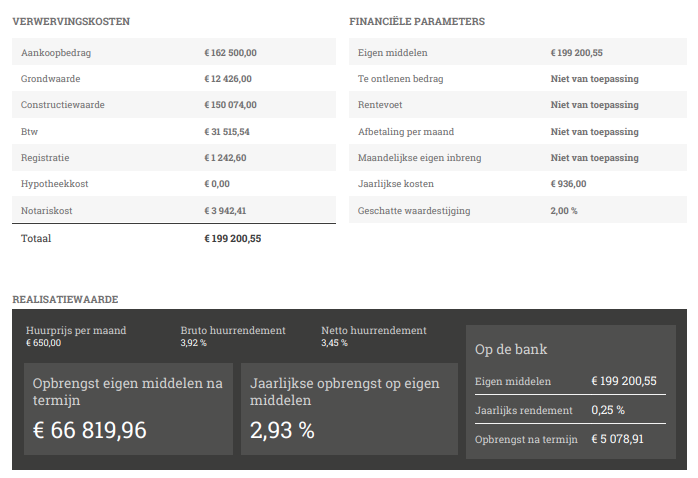This screenshot has height=478, width=698.
Task: Click the Grondwaarde label
Action: click(50, 79)
